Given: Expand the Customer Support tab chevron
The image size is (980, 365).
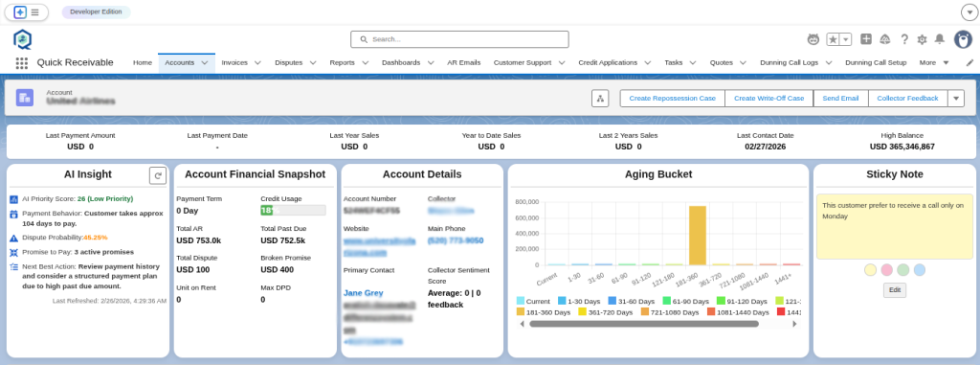Looking at the screenshot, I should coord(561,62).
